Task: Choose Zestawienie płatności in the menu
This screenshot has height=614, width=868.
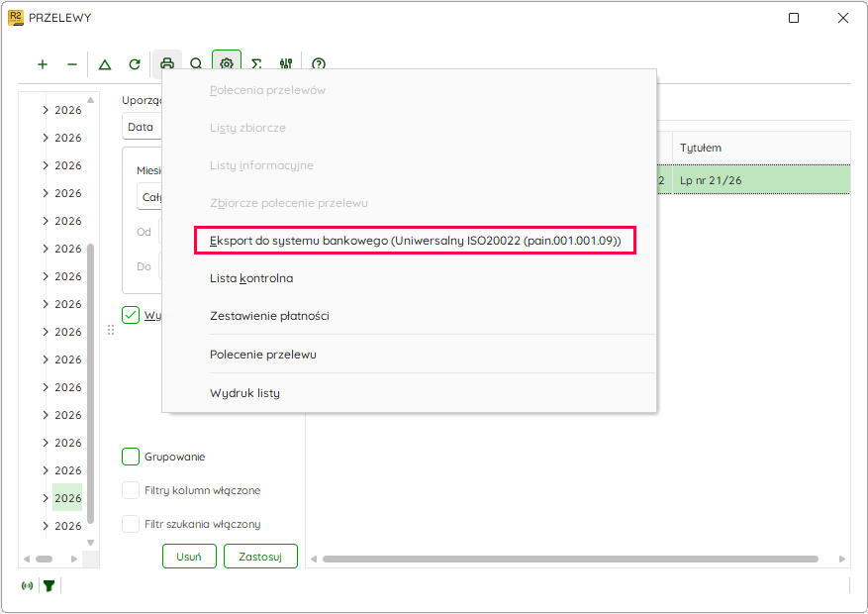Action: pos(269,316)
